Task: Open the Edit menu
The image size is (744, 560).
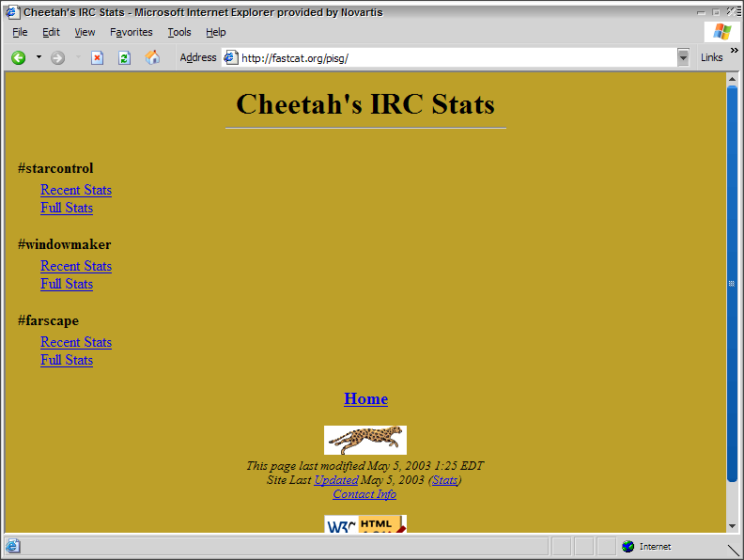Action: [51, 32]
